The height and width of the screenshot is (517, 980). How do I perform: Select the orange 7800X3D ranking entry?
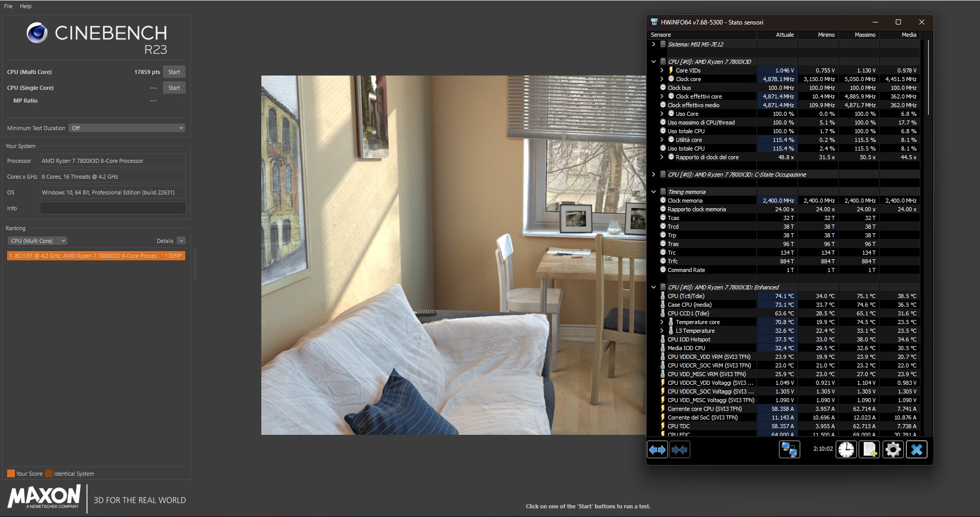coord(96,256)
